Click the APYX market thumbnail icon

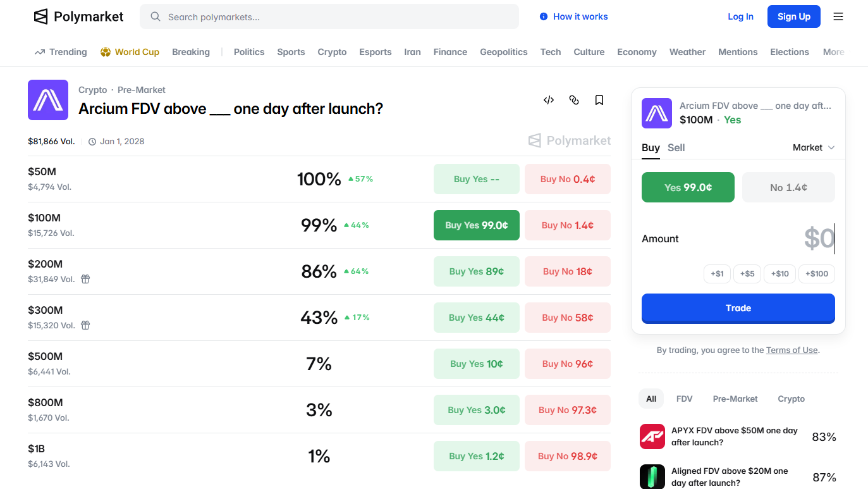(652, 436)
